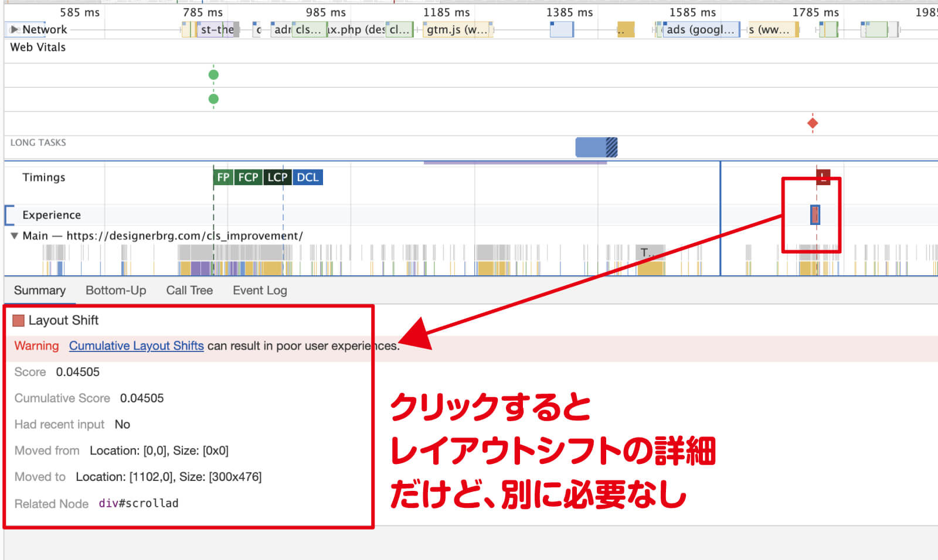The height and width of the screenshot is (560, 938).
Task: Select the Summary tab
Action: click(40, 291)
